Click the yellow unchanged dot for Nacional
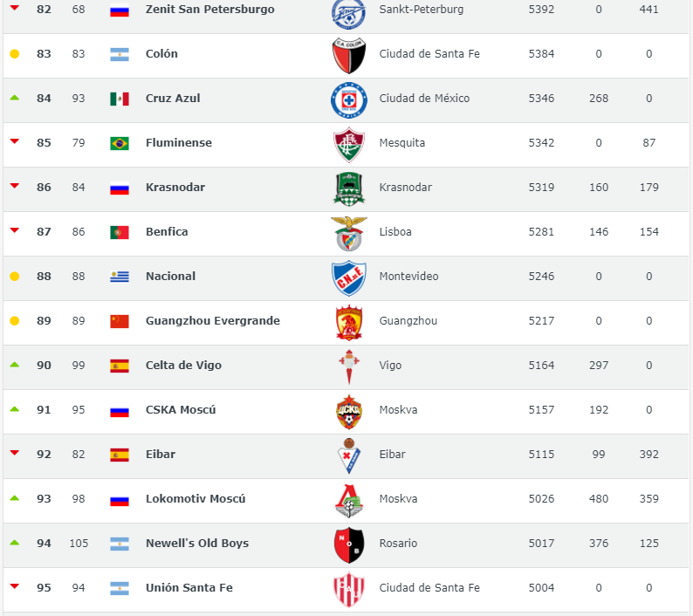 coord(15,277)
